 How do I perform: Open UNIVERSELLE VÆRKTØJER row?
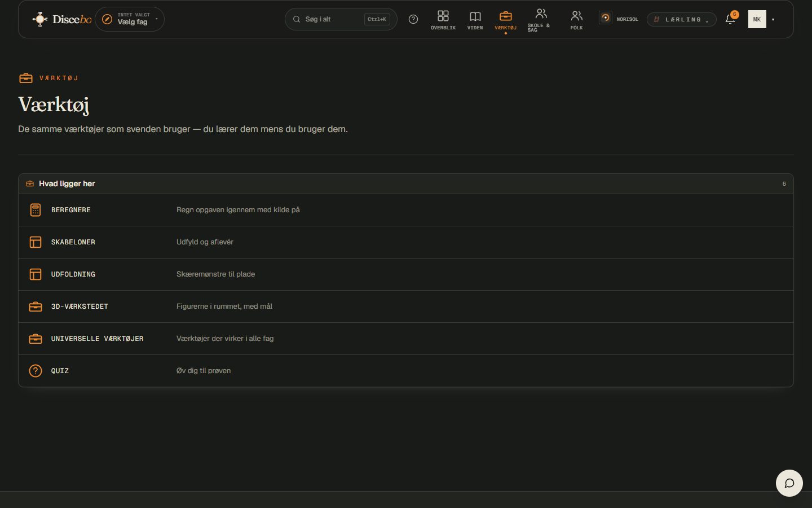pos(406,339)
